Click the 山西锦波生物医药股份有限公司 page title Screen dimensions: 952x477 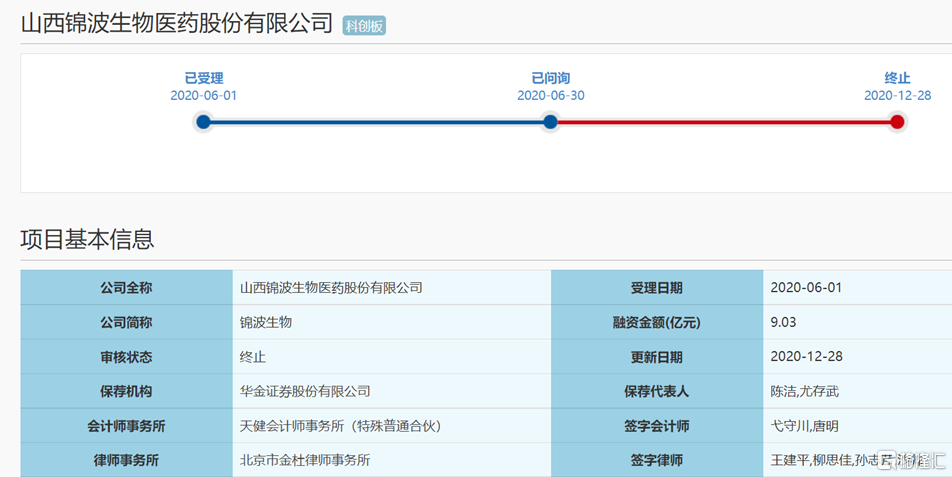coord(177,24)
